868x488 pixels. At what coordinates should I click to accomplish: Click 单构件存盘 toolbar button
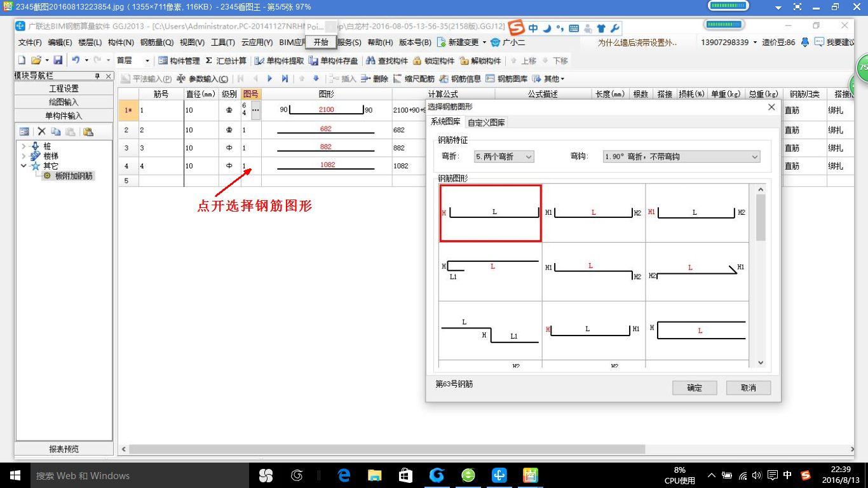tap(334, 61)
